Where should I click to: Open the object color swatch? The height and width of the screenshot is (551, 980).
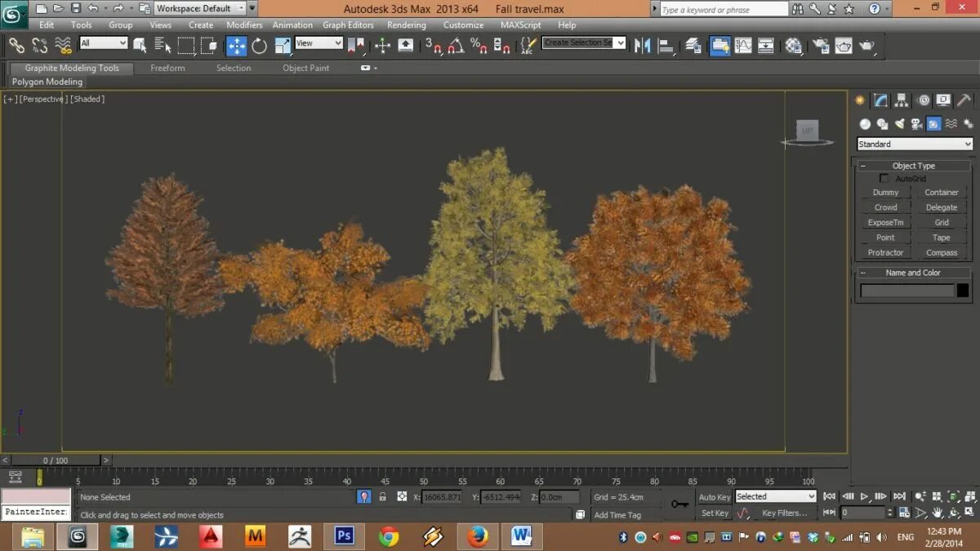pos(963,291)
